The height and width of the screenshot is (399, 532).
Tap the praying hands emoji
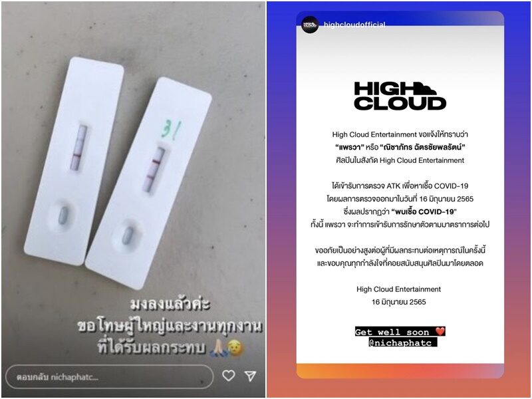click(x=217, y=348)
